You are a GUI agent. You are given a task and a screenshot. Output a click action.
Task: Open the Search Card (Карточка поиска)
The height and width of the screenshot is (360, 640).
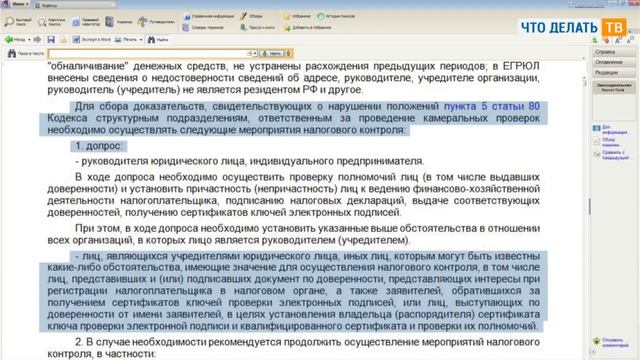(51, 22)
